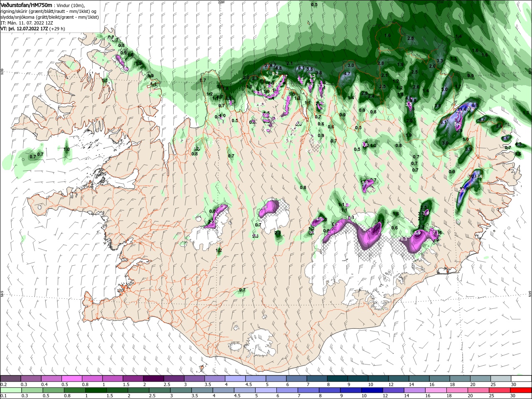Click the light pink swatch after 16 on rain scale
This screenshot has width=532, height=399.
click(x=436, y=390)
